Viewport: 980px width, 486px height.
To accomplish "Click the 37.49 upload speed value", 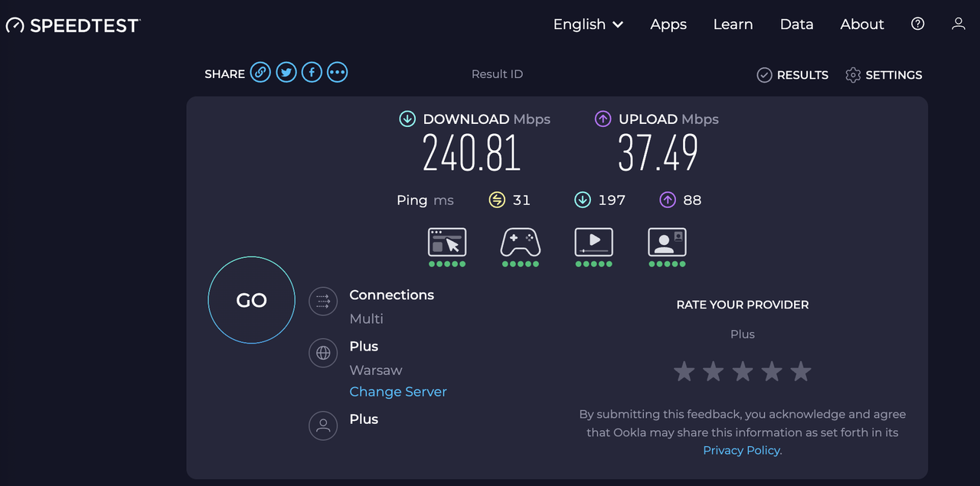I will pyautogui.click(x=658, y=153).
